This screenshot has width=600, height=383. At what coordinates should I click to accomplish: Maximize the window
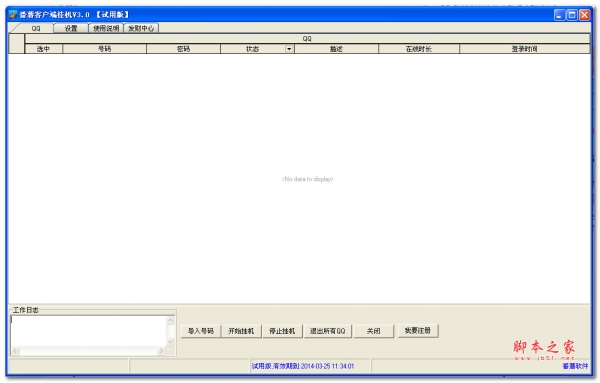572,15
